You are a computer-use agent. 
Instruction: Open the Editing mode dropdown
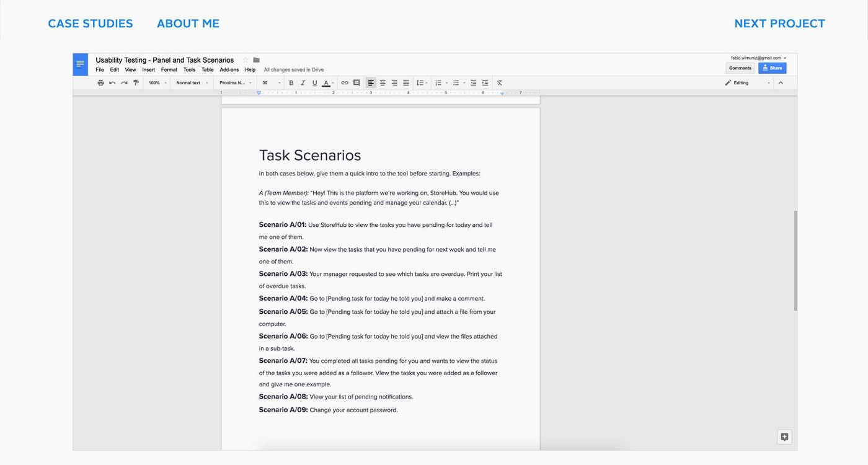tap(748, 83)
